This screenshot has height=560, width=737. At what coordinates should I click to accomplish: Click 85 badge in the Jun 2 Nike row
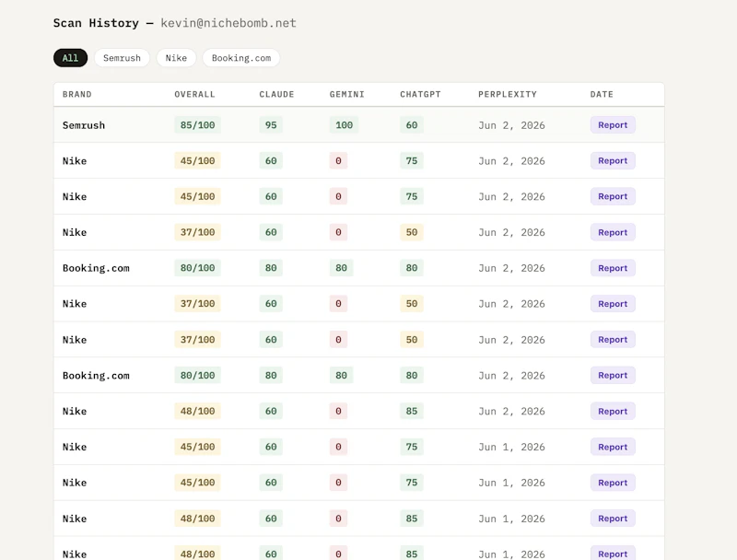point(412,411)
